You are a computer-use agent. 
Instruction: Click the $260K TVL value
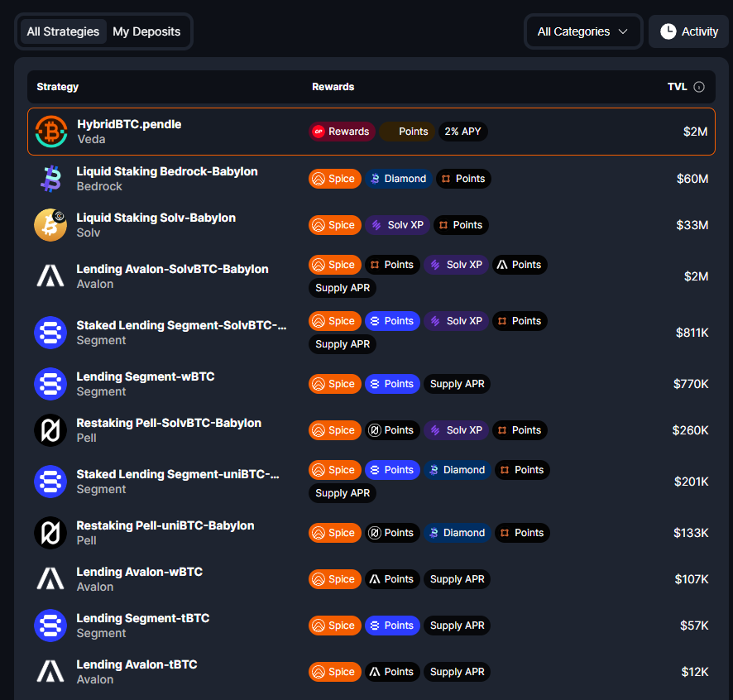coord(691,430)
